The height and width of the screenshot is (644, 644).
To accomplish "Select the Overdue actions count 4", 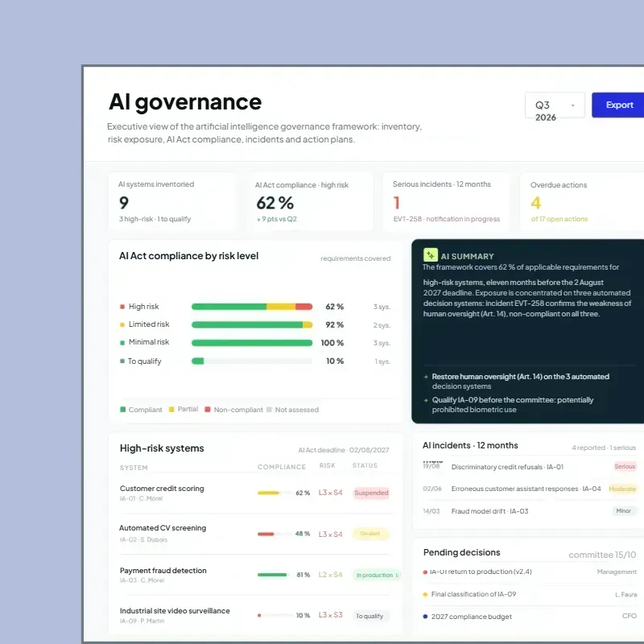I will coord(535,203).
